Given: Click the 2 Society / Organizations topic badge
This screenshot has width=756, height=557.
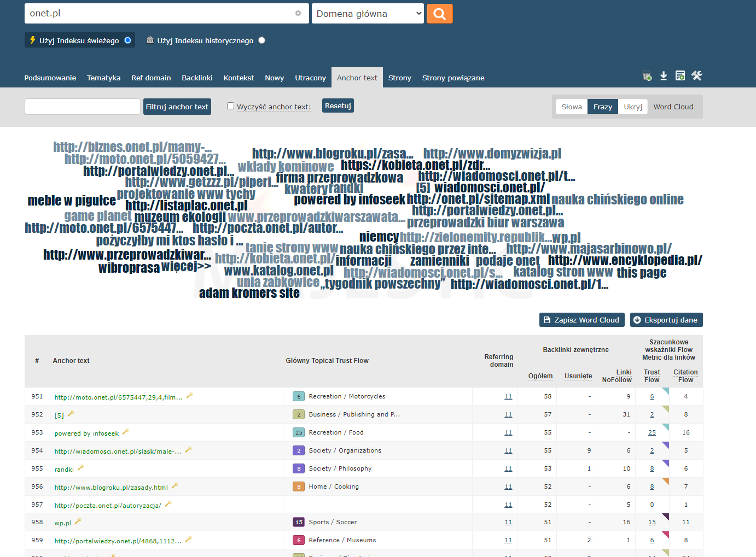Looking at the screenshot, I should tap(299, 450).
